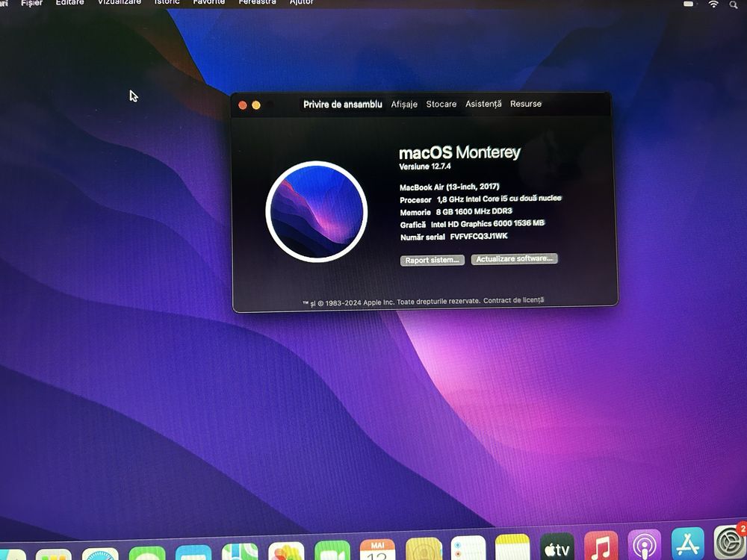Screen dimensions: 747x560
Task: Click the 8 GB 1600 MHz DDR3 value
Action: [x=474, y=211]
